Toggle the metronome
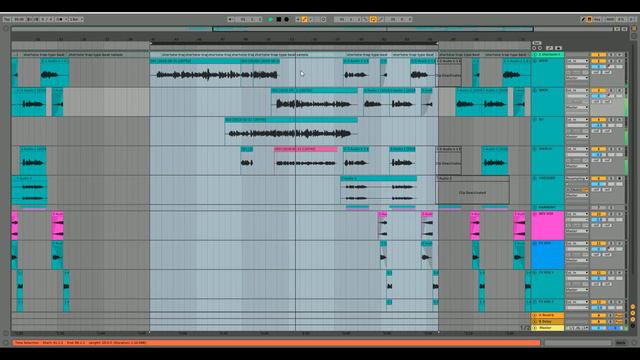This screenshot has width=640, height=360. [60, 19]
